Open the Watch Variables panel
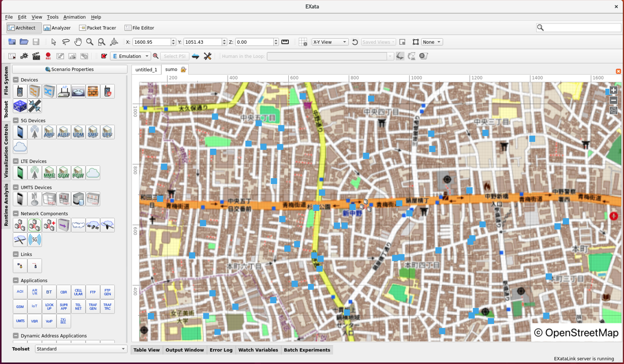The image size is (624, 364). coord(258,350)
